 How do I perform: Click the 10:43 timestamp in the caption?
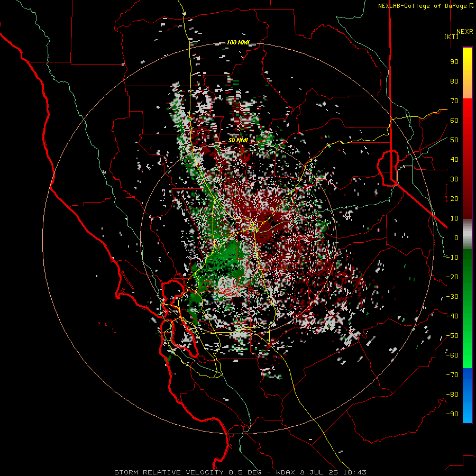pos(354,472)
